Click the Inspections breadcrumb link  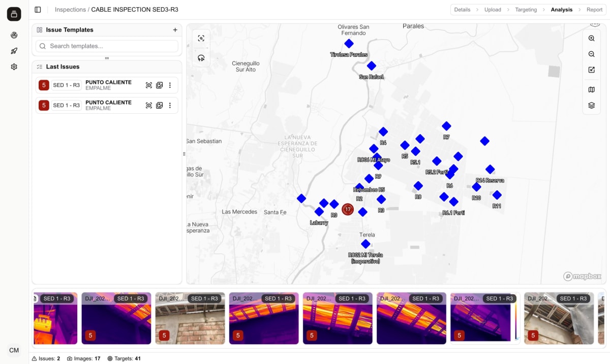pos(70,9)
